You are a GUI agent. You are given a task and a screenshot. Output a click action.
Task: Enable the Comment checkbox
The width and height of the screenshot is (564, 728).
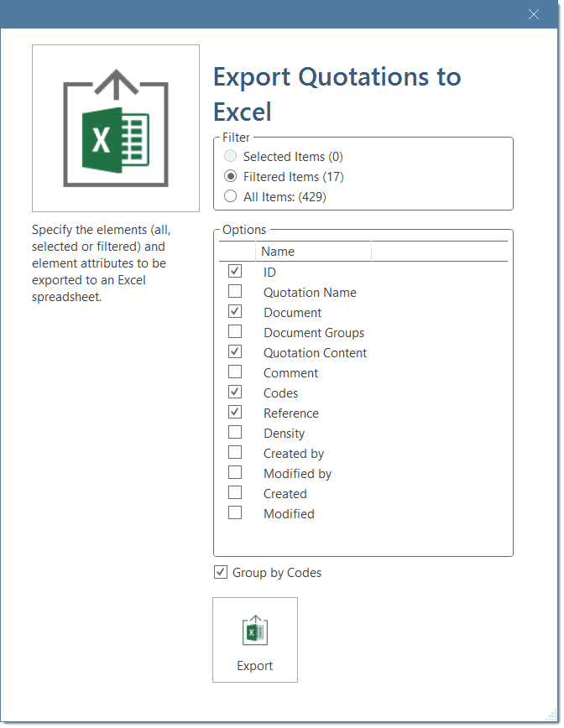[x=235, y=372]
